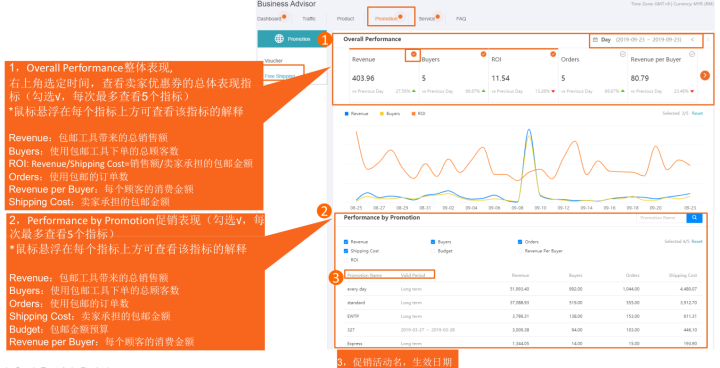The height and width of the screenshot is (368, 720).
Task: Uncheck the Revenue checkbox under Performance by Promotion
Action: coord(346,242)
